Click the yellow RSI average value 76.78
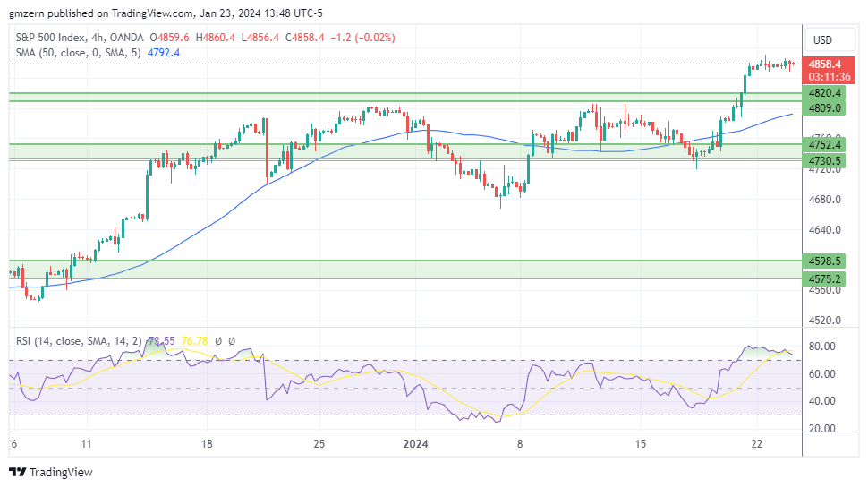Viewport: 868px width, 488px height. pos(194,341)
